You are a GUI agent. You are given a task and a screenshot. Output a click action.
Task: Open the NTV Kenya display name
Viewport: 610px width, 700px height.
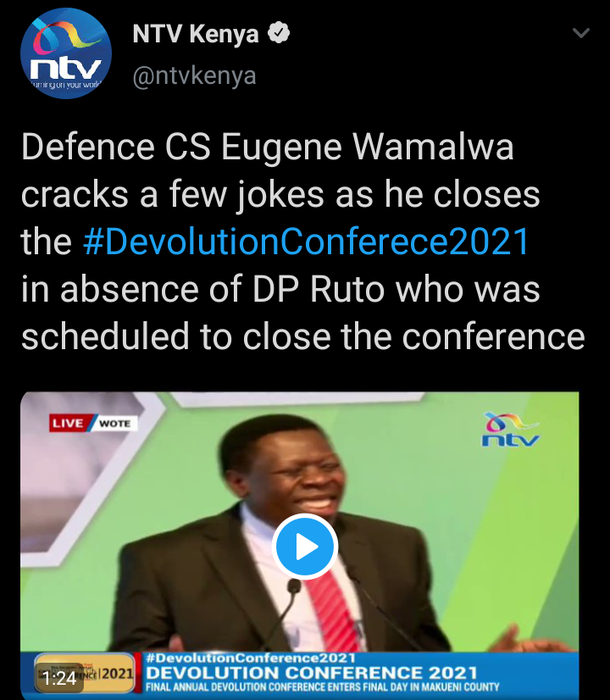196,34
